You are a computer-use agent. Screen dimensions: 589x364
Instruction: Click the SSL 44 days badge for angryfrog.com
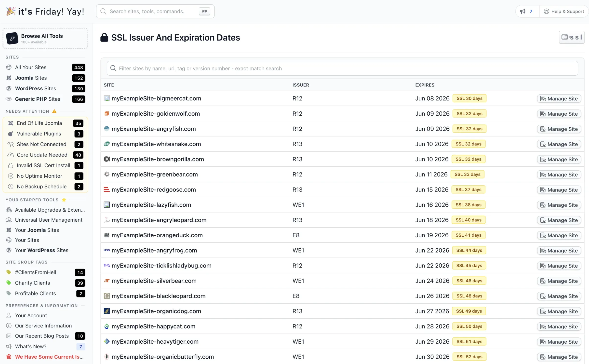pyautogui.click(x=469, y=250)
